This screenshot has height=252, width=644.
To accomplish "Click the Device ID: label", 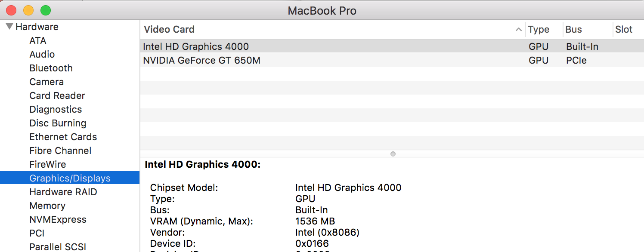I will coord(173,243).
